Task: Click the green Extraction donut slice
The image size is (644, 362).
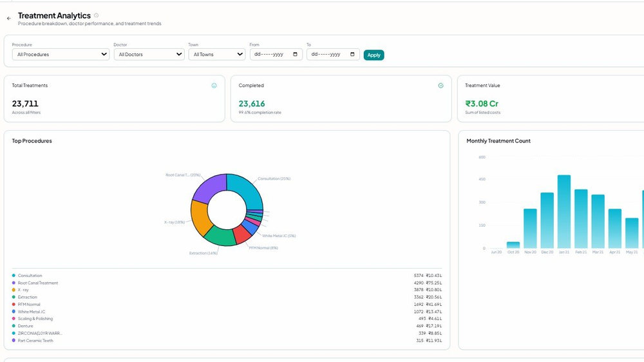Action: pyautogui.click(x=220, y=237)
